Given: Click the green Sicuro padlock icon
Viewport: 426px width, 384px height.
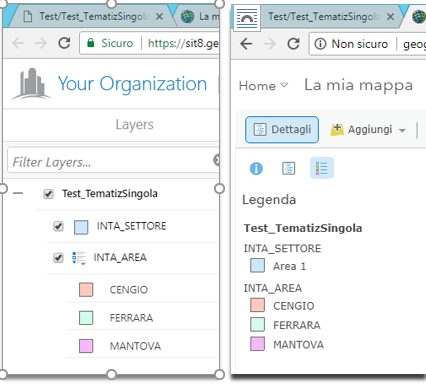Looking at the screenshot, I should click(91, 43).
